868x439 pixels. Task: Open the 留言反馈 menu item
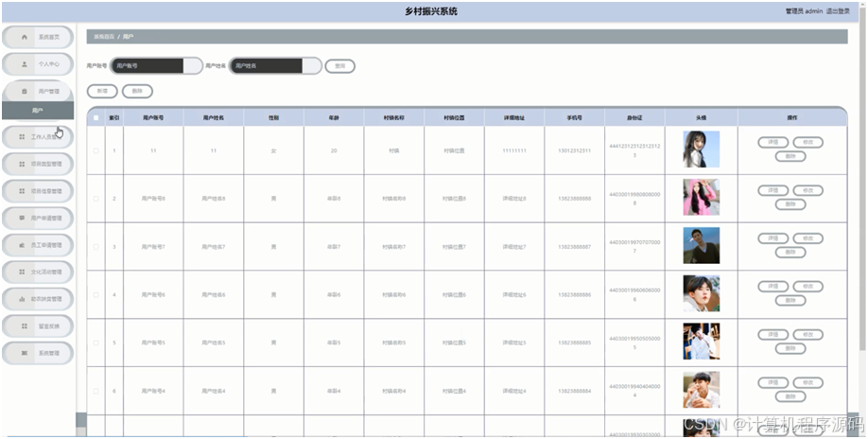(x=38, y=326)
